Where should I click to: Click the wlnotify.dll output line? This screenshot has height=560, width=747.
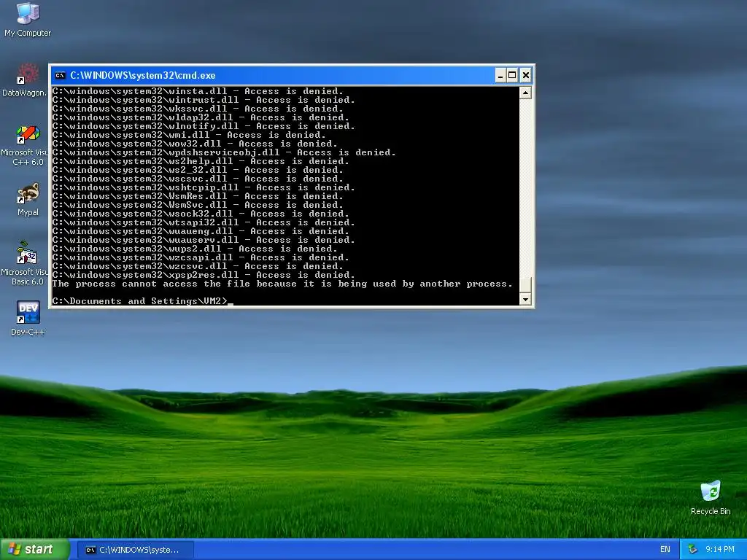point(204,126)
